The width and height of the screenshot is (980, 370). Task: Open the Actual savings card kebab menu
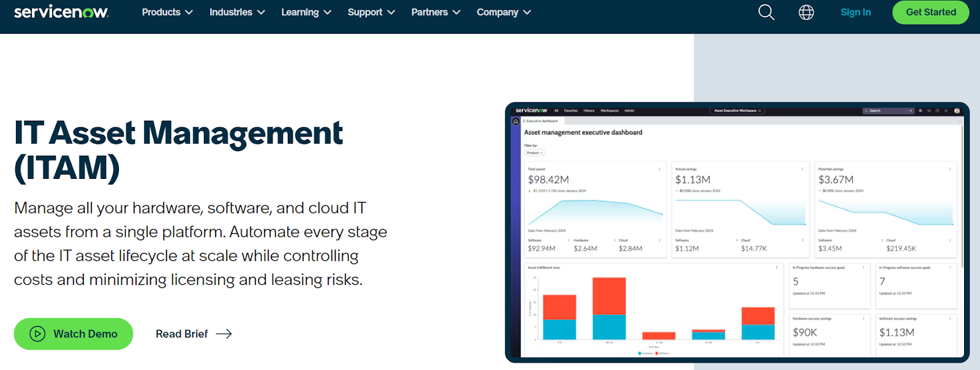coord(802,169)
